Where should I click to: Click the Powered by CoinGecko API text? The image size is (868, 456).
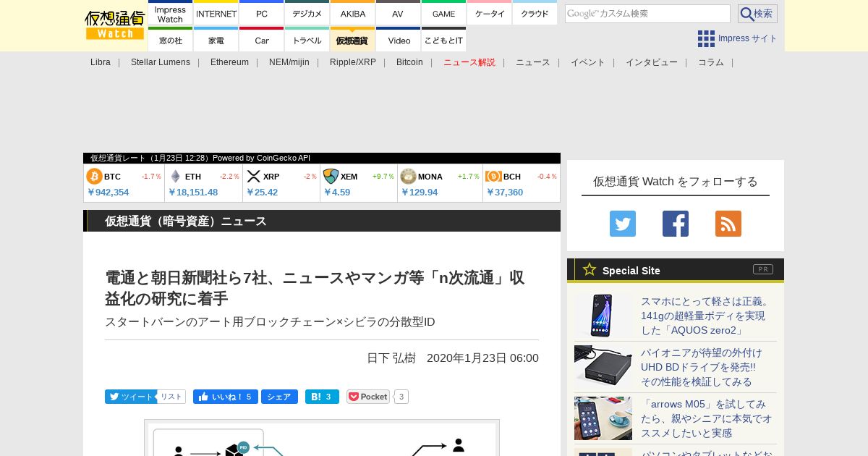click(261, 158)
